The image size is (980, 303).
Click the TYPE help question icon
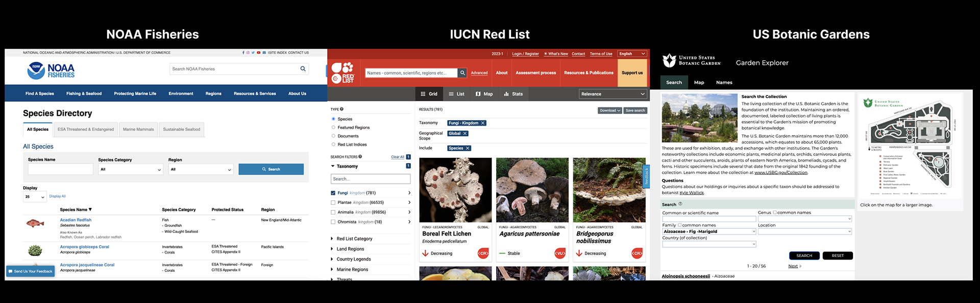click(x=342, y=109)
